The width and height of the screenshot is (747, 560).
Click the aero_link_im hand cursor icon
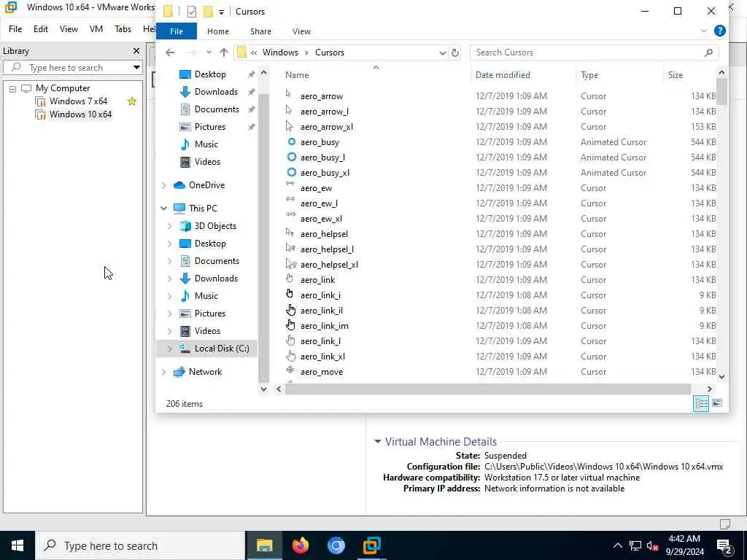click(x=290, y=325)
